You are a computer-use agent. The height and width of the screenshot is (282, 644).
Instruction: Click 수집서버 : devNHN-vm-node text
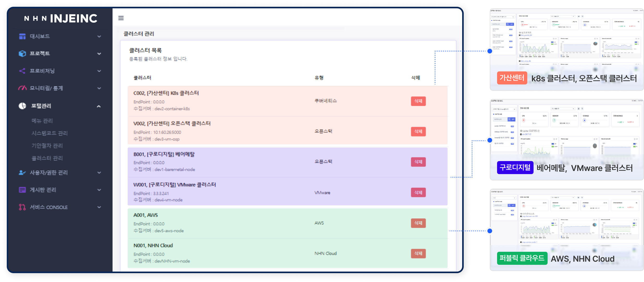[x=162, y=261]
